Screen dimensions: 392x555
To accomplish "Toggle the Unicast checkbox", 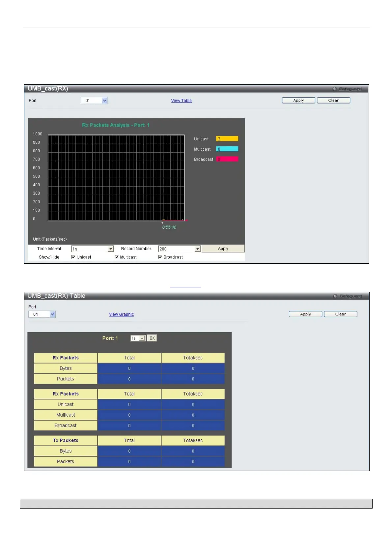I will [x=73, y=257].
